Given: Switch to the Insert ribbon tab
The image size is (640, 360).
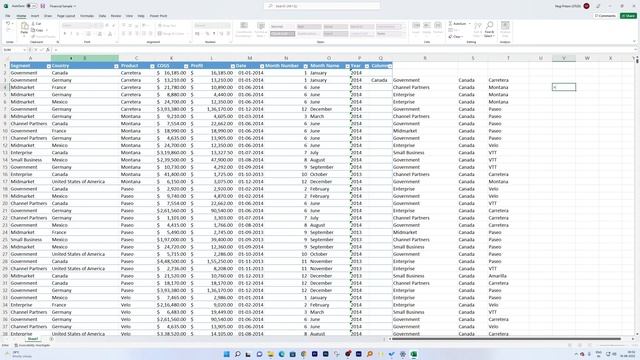Looking at the screenshot, I should 35,16.
